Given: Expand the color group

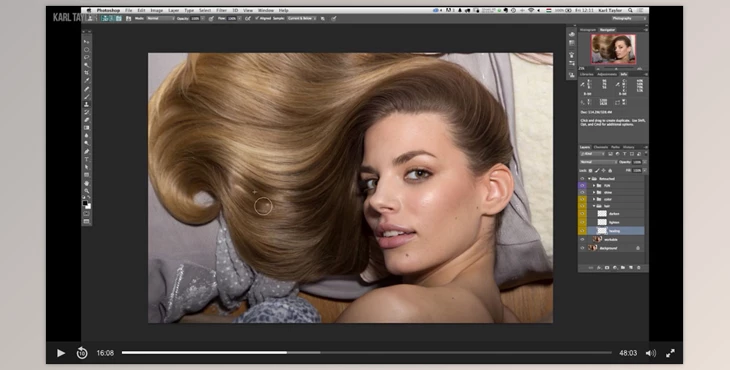Looking at the screenshot, I should pyautogui.click(x=594, y=199).
